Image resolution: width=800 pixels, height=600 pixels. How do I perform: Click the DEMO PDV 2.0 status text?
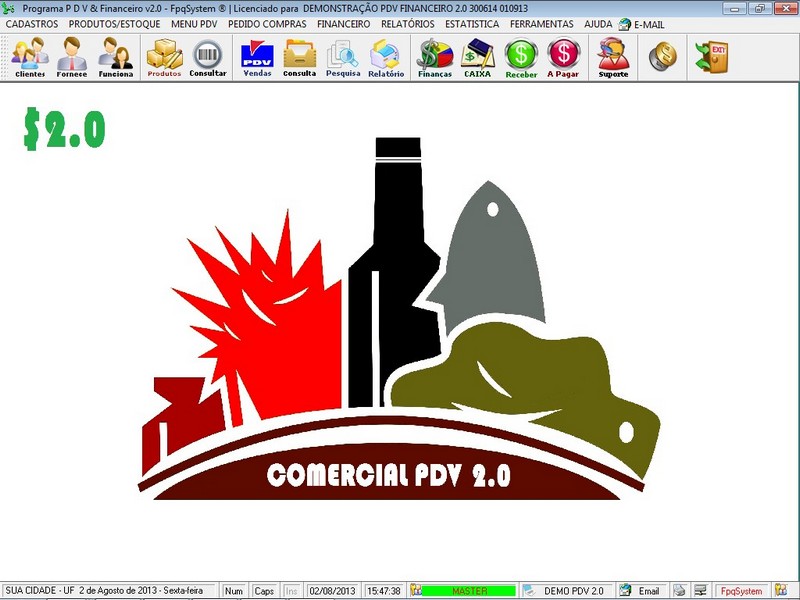(573, 591)
